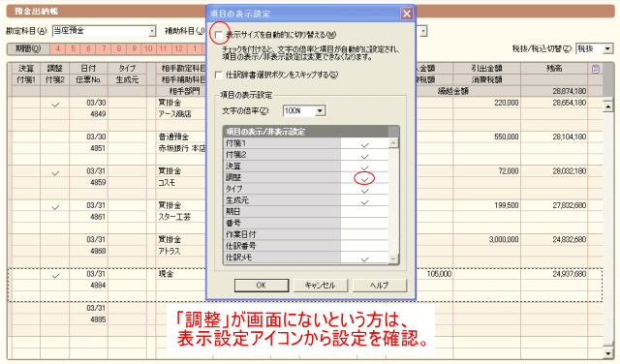
Task: Uncheck タイプ in display list
Action: click(364, 190)
